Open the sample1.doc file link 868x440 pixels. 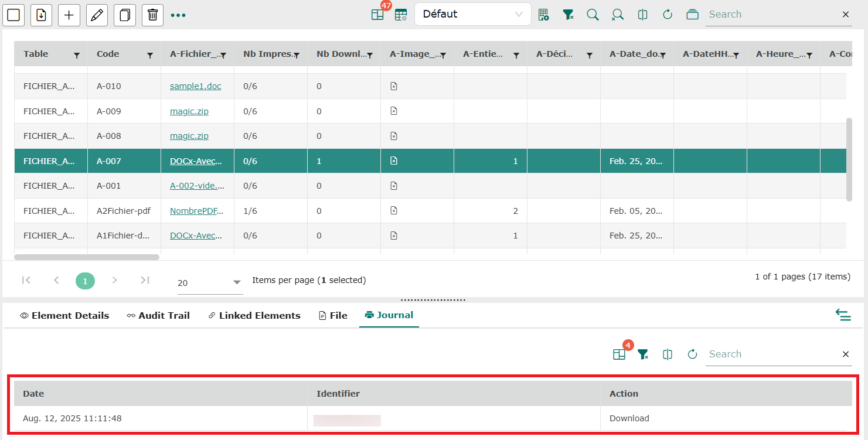click(x=195, y=86)
